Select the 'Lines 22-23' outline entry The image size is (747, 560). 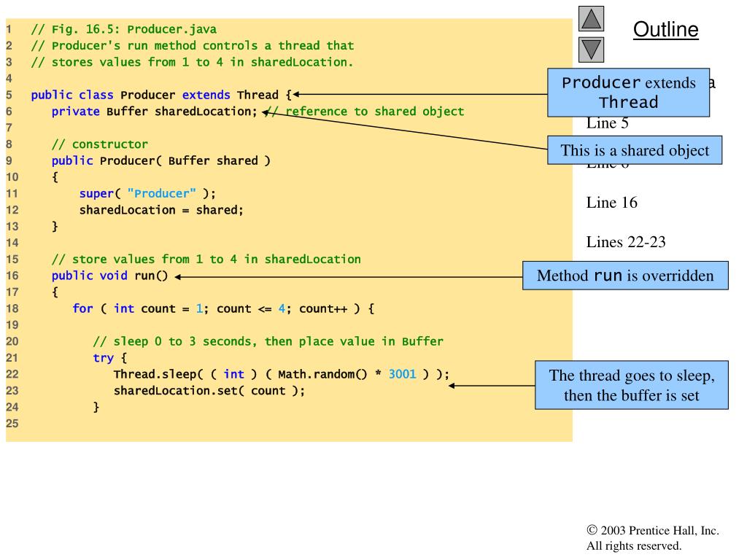(625, 242)
